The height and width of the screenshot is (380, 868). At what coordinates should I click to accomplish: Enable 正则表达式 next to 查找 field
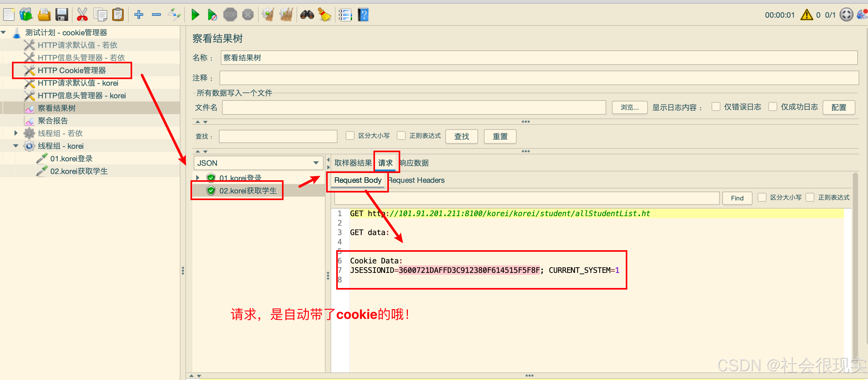[x=401, y=135]
